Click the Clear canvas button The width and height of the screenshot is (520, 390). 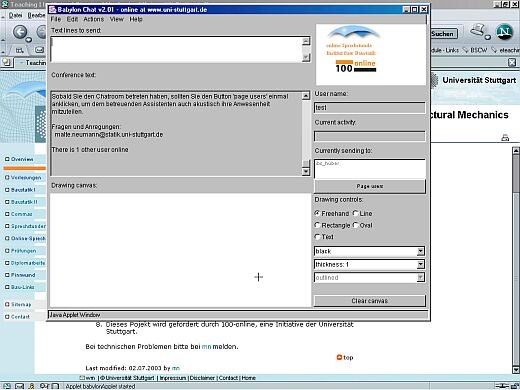370,301
